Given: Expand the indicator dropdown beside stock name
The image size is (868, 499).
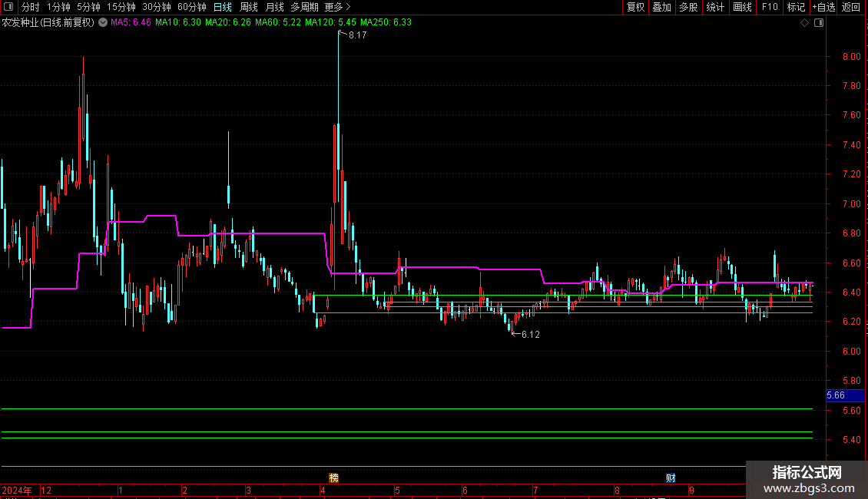Looking at the screenshot, I should pyautogui.click(x=104, y=22).
